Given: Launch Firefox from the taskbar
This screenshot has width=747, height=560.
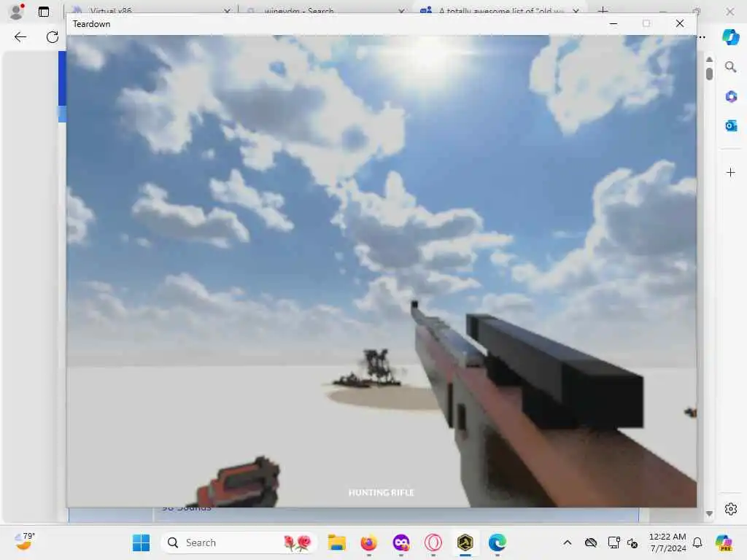Looking at the screenshot, I should (x=368, y=542).
